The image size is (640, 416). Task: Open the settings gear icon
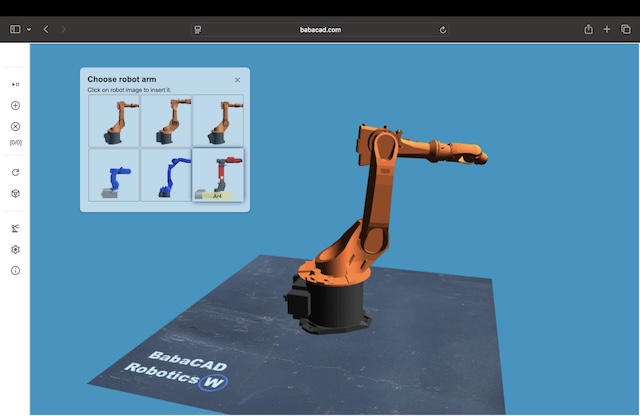[16, 249]
